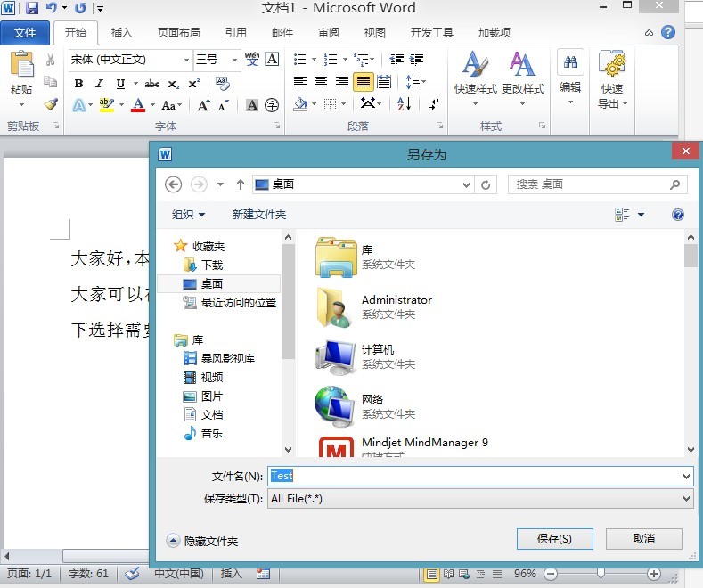The height and width of the screenshot is (588, 703).
Task: Open the Quick Styles gallery
Action: [476, 79]
